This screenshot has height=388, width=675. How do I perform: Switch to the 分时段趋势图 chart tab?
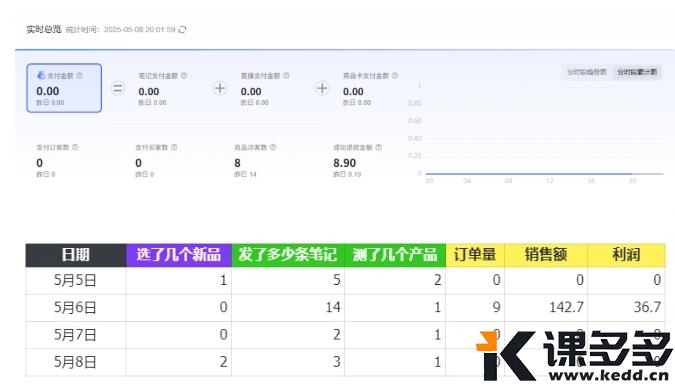pos(586,72)
